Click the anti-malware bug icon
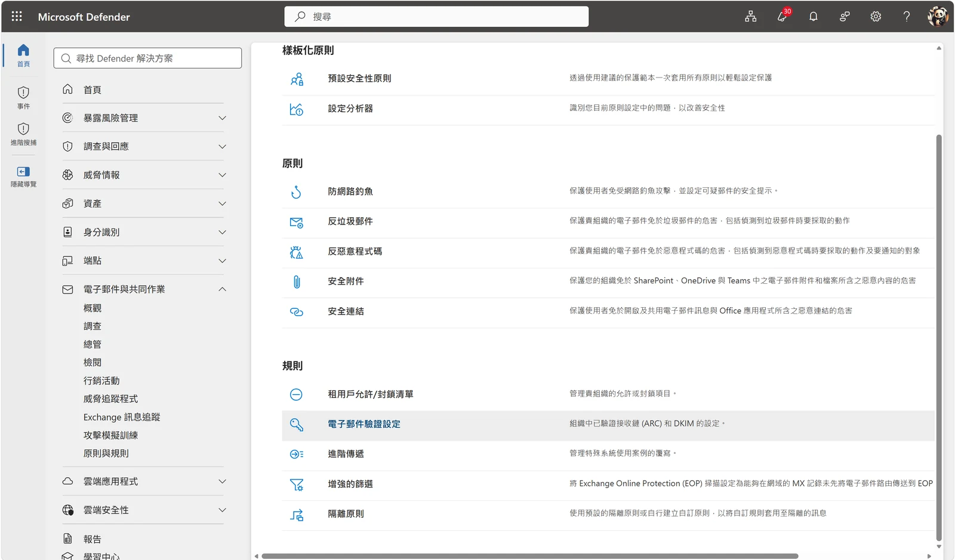955x560 pixels. point(296,252)
